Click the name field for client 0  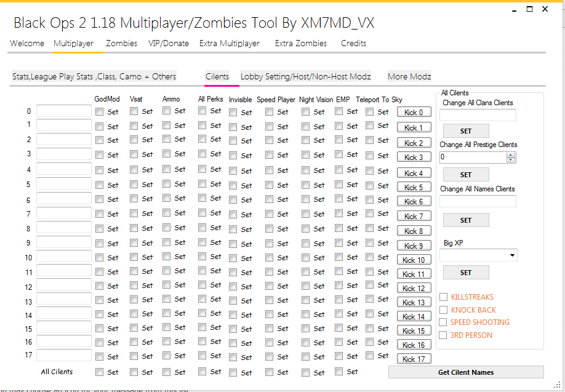pos(64,111)
